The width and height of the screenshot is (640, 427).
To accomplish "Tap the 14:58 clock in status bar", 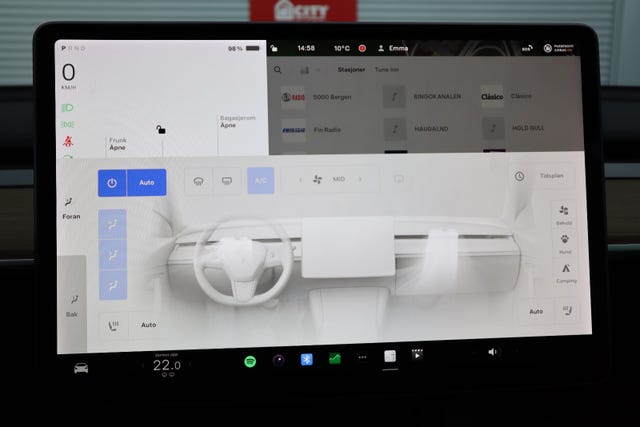I will 306,48.
